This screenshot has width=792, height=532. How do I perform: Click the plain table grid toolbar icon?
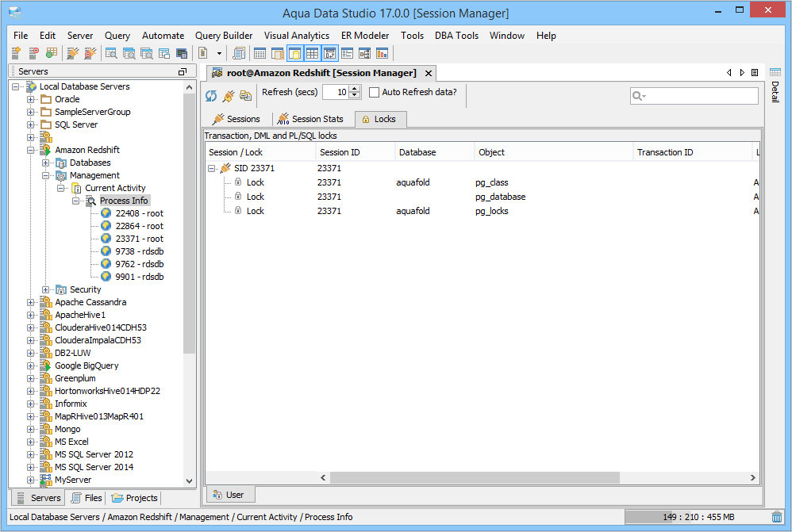[x=260, y=53]
